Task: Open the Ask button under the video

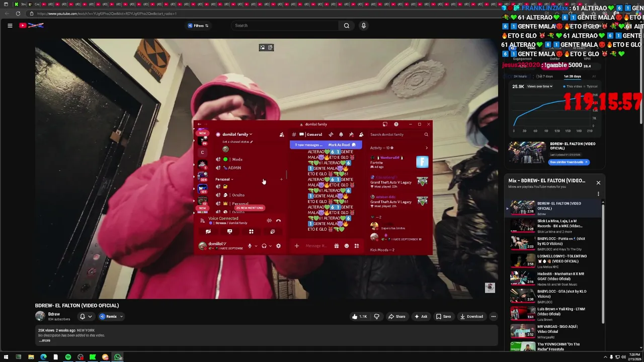Action: coord(421,317)
